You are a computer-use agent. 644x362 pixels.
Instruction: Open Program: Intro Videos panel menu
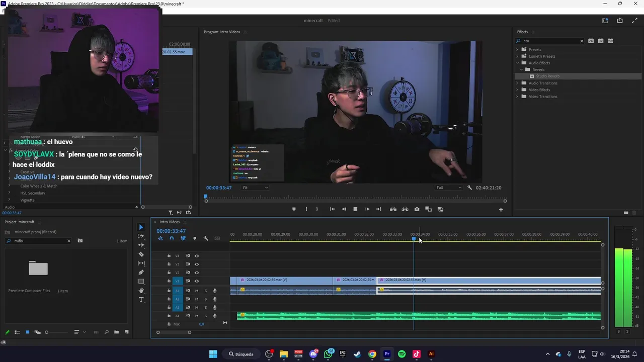click(x=245, y=32)
